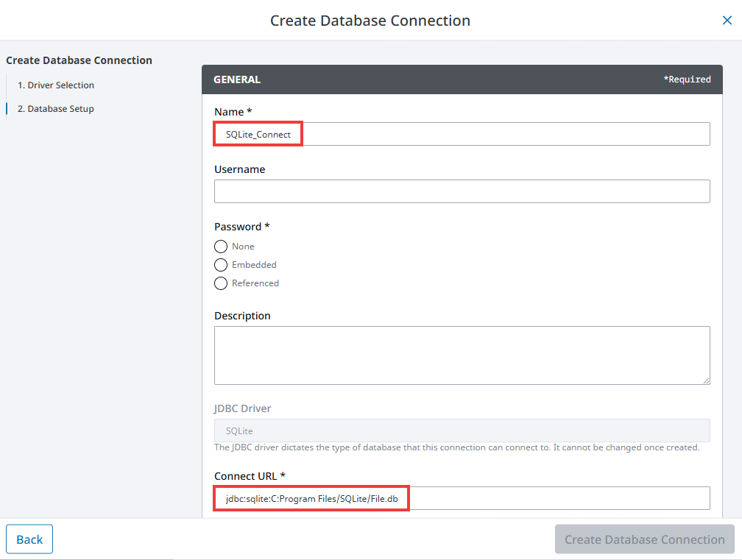Image resolution: width=742 pixels, height=560 pixels.
Task: Pick the Referenced password radio button
Action: coord(221,283)
